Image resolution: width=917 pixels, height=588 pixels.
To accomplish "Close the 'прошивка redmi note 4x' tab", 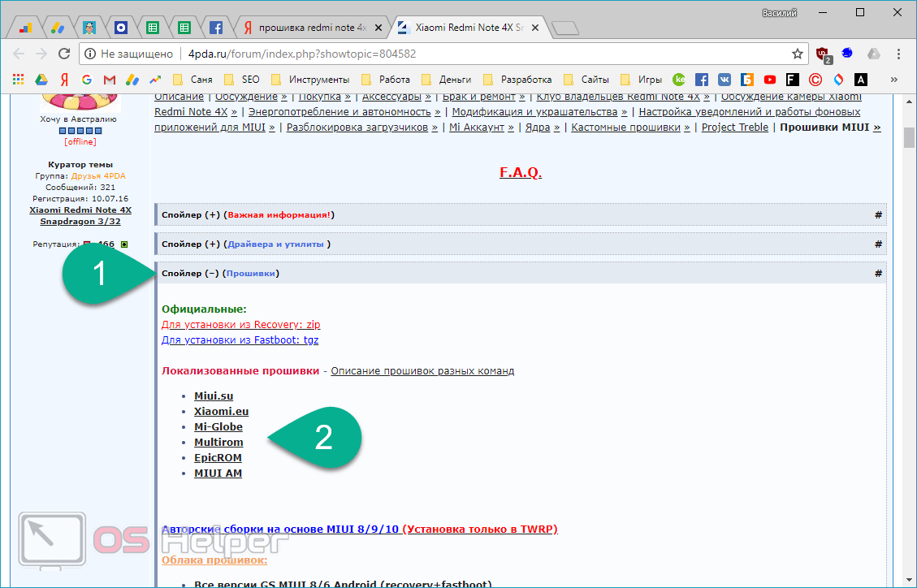I will (x=378, y=28).
